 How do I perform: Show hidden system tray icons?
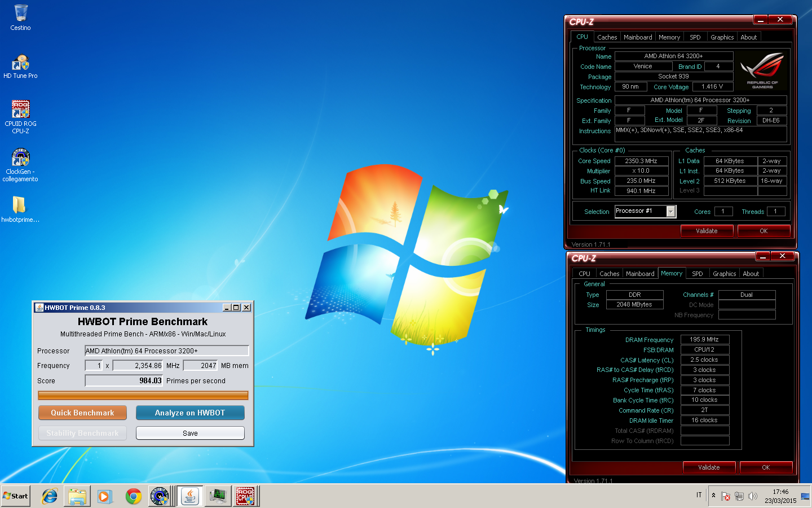(x=713, y=496)
